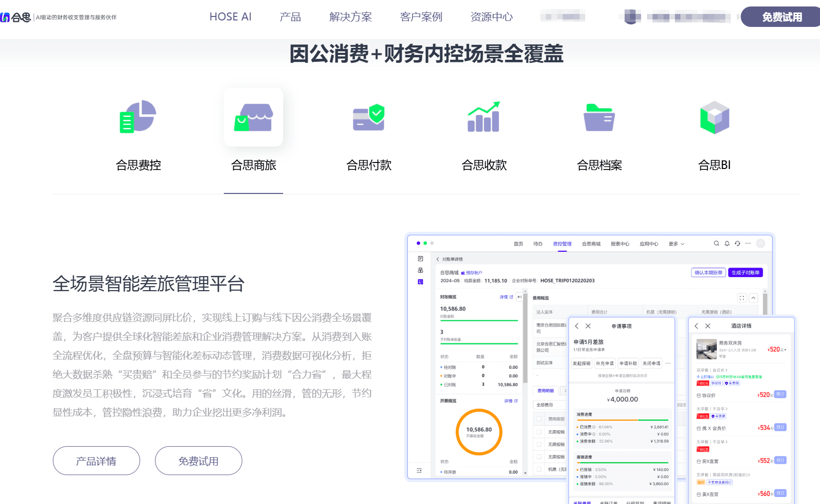Tick the checkbox beside 费用类型 header

(x=539, y=419)
